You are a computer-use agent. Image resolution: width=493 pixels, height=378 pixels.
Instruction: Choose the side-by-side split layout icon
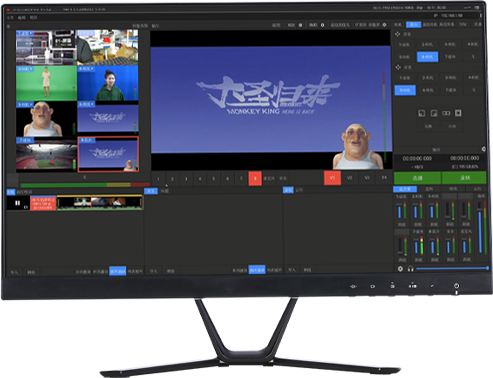coord(446,113)
